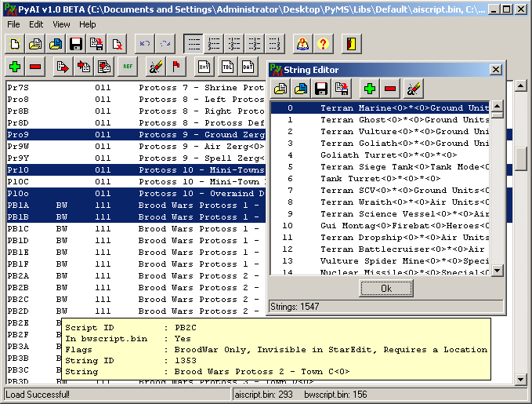Open the manual book icon with question mark

302,44
